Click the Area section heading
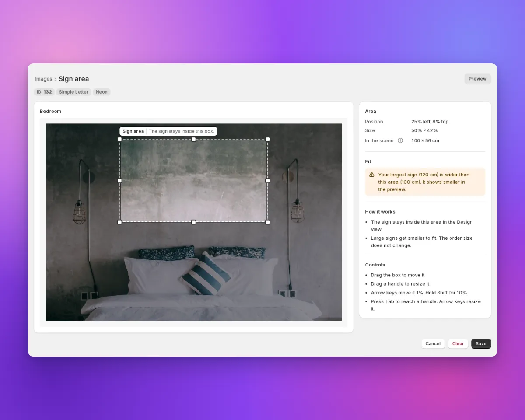 tap(371, 111)
